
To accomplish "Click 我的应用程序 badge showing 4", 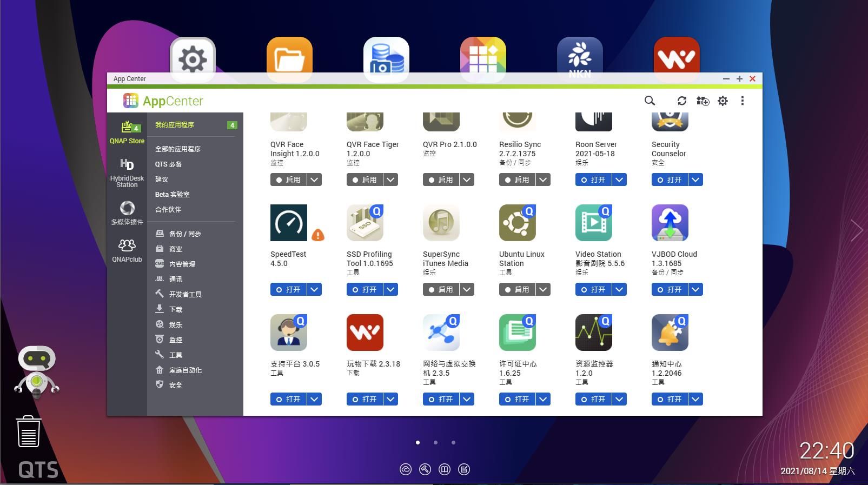I will (x=232, y=125).
